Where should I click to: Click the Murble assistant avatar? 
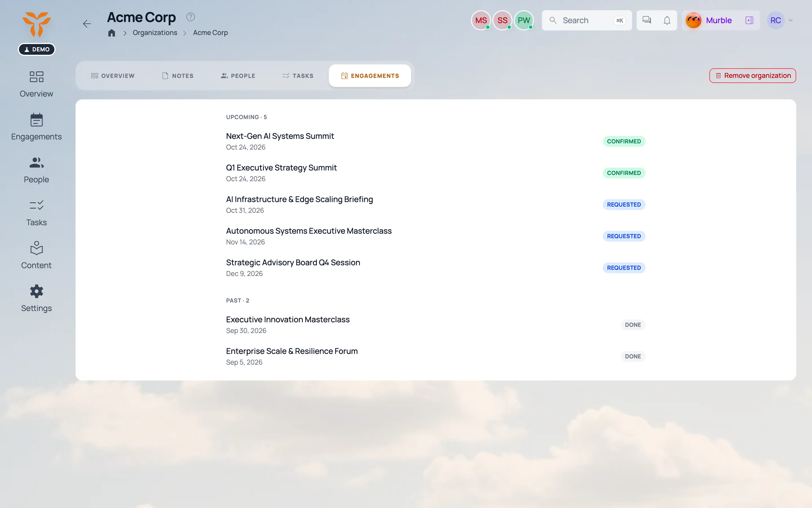(693, 20)
